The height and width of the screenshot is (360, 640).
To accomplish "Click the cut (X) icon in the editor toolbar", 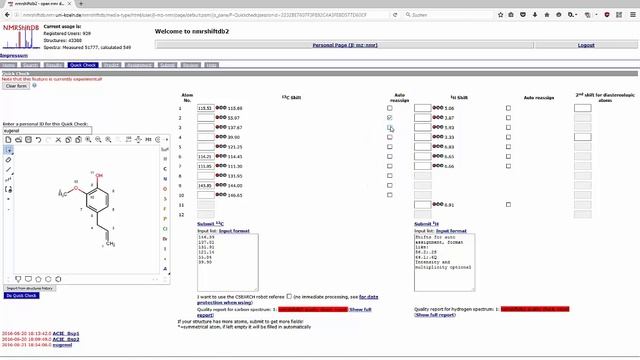I will tap(58, 140).
